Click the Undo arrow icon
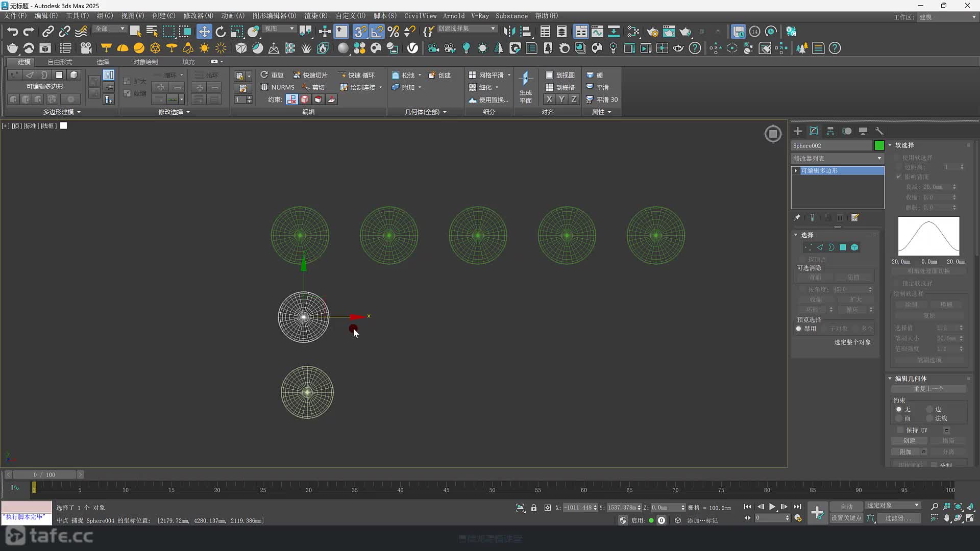 pos(12,32)
